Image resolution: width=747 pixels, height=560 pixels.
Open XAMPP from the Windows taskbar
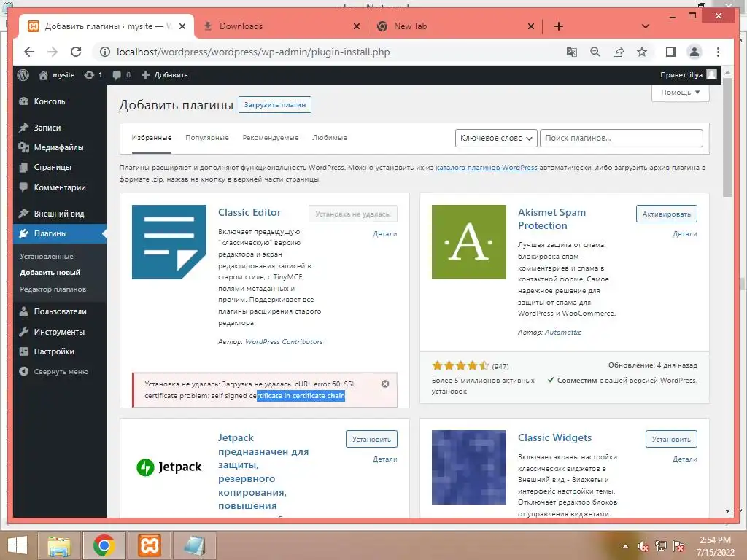pyautogui.click(x=149, y=545)
